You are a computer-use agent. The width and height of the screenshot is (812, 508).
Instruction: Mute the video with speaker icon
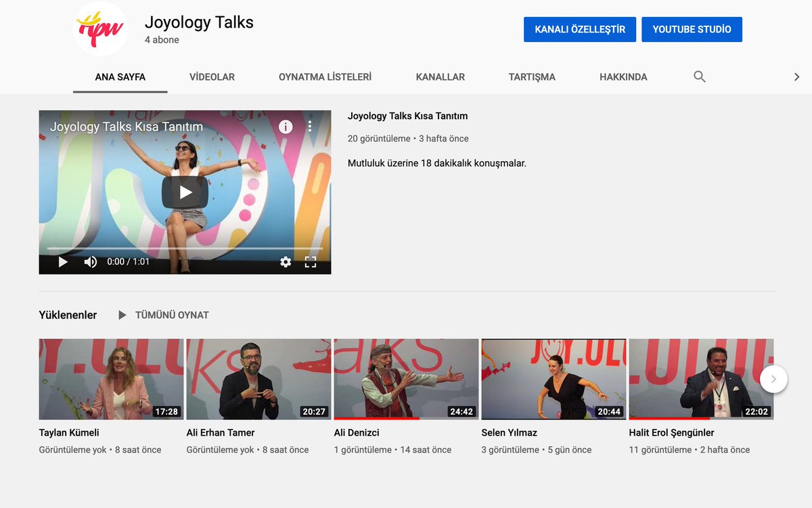90,262
